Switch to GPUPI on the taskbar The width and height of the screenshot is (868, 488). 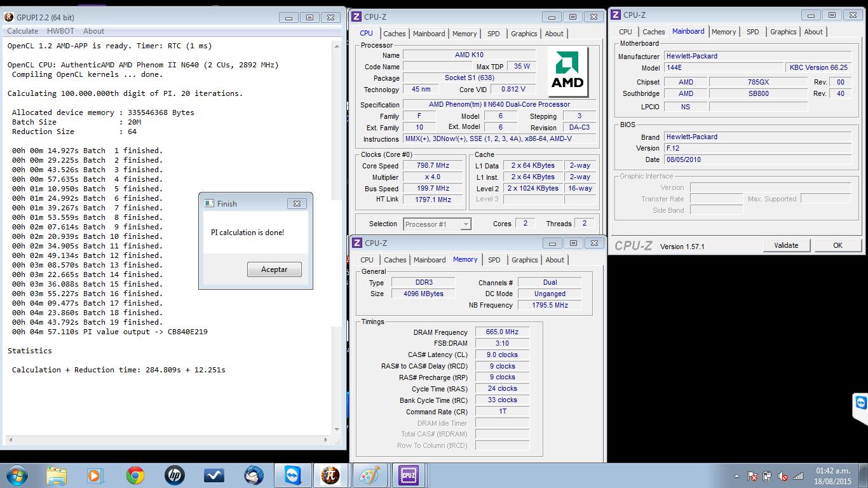tap(330, 475)
